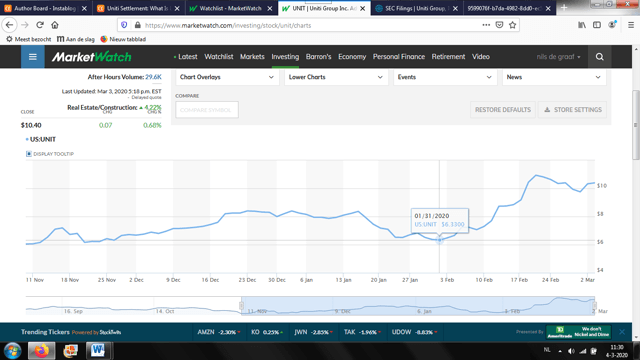The height and width of the screenshot is (360, 640).
Task: Open Windows Start menu
Action: 13,351
